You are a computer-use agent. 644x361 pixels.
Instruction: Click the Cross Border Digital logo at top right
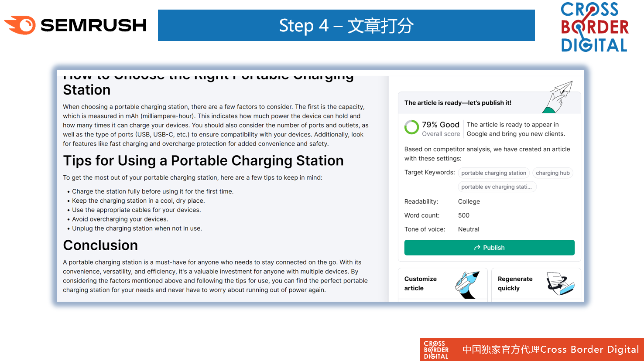(x=594, y=27)
